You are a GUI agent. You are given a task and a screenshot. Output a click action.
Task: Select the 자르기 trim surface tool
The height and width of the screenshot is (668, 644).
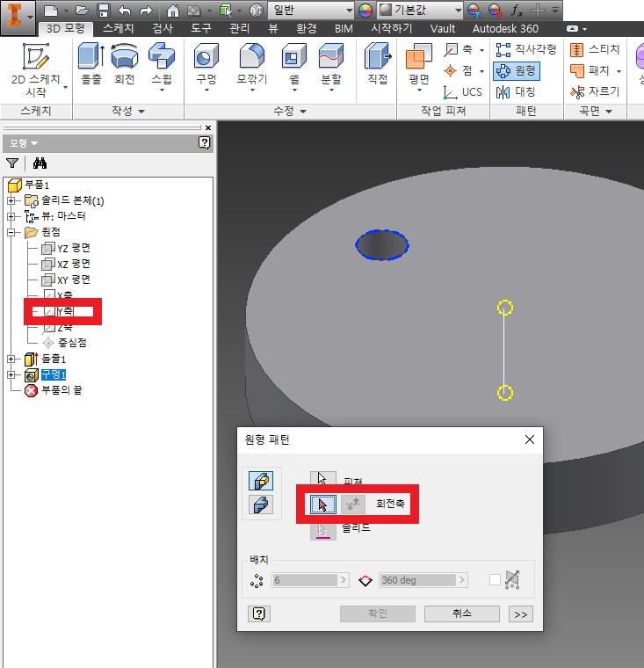pyautogui.click(x=595, y=91)
